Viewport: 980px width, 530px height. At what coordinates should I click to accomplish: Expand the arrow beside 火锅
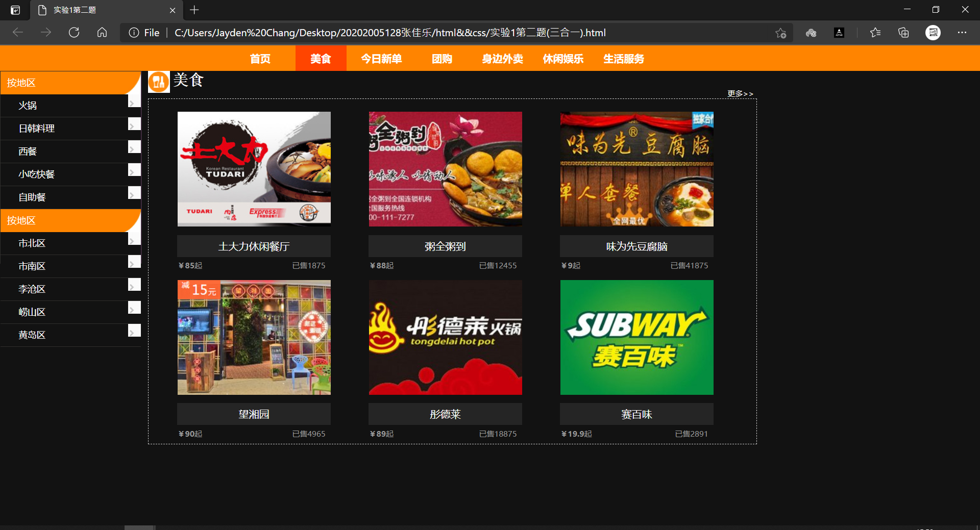click(x=134, y=101)
